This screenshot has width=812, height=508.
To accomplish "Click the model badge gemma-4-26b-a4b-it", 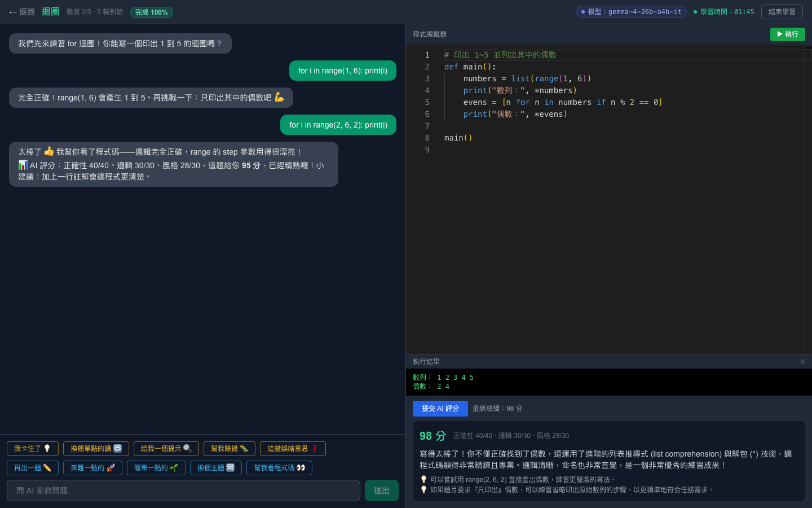I will [x=631, y=12].
